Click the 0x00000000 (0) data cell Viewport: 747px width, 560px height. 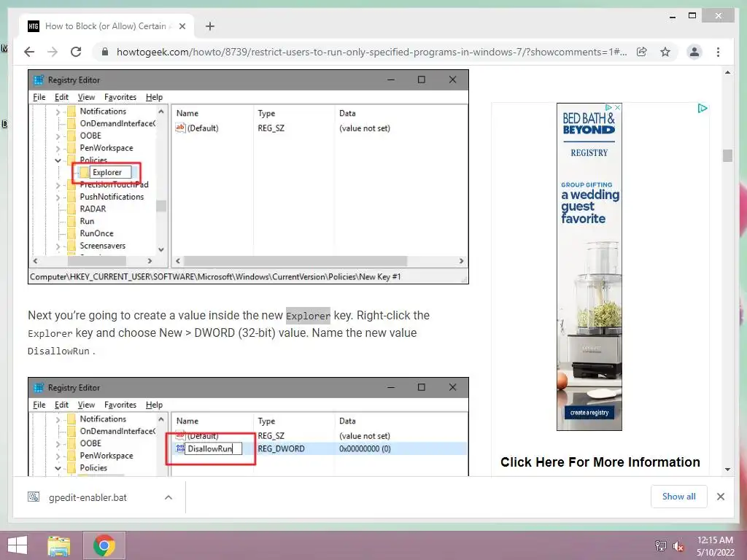[365, 448]
